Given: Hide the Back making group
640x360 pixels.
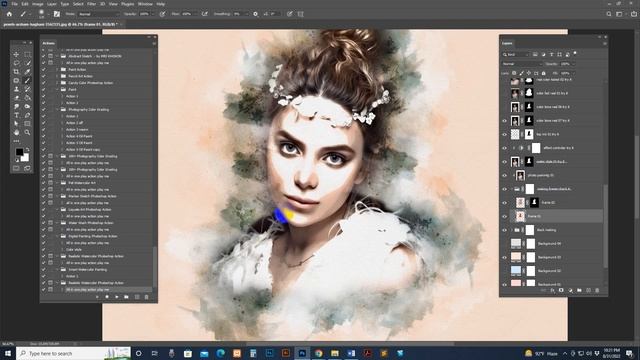Looking at the screenshot, I should click(504, 230).
